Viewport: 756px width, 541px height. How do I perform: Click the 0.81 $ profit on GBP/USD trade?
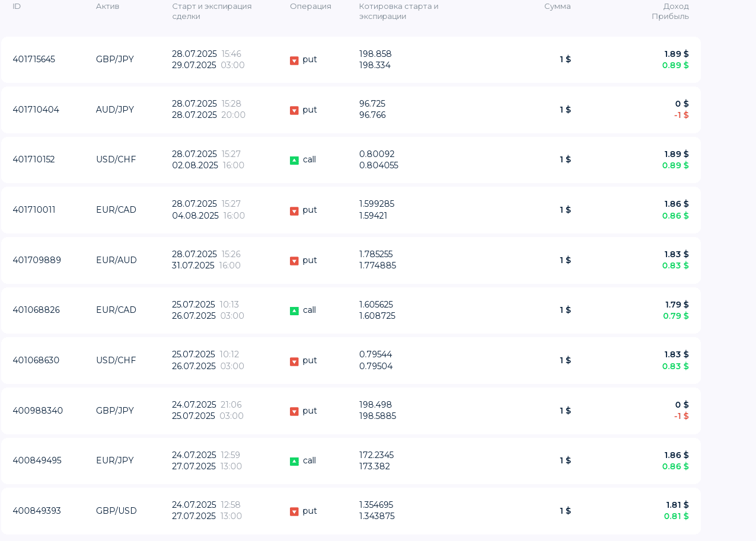point(677,516)
